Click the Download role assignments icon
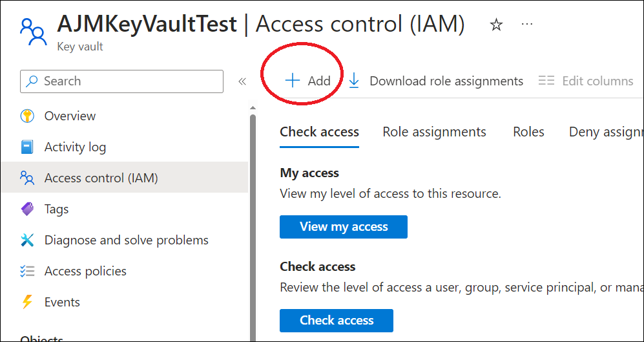The image size is (644, 342). click(354, 81)
